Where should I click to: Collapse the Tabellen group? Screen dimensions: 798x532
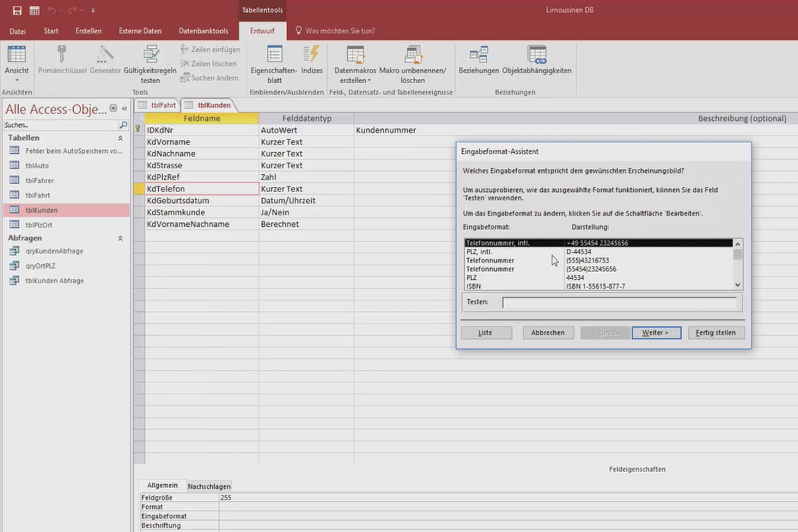[x=120, y=138]
